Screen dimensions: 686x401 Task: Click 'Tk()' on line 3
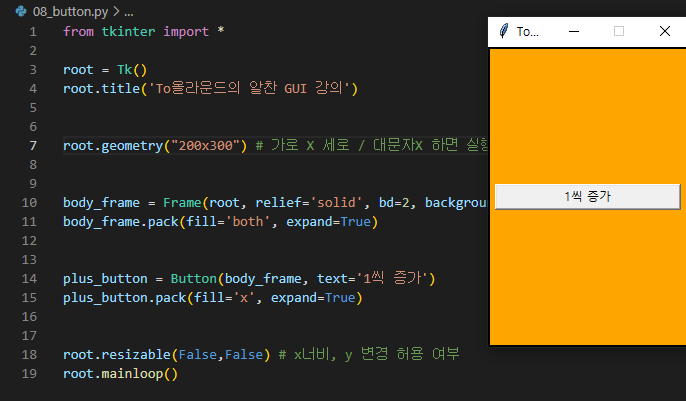[132, 70]
